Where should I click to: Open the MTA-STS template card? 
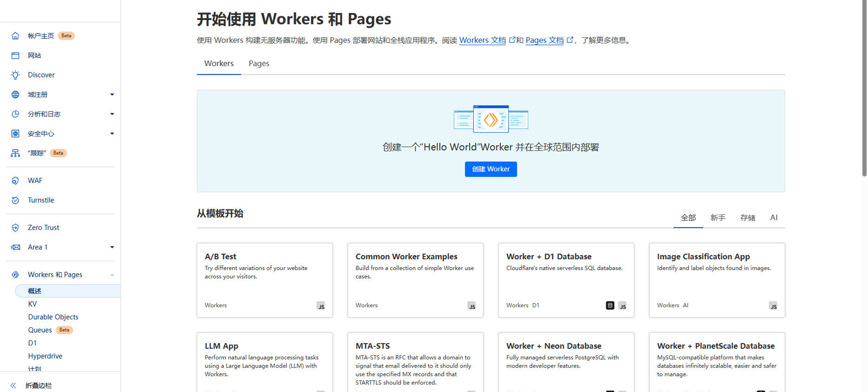point(415,362)
